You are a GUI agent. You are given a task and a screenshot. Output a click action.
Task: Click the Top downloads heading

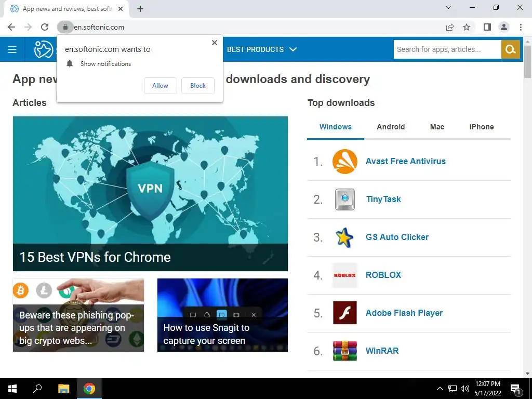point(341,103)
